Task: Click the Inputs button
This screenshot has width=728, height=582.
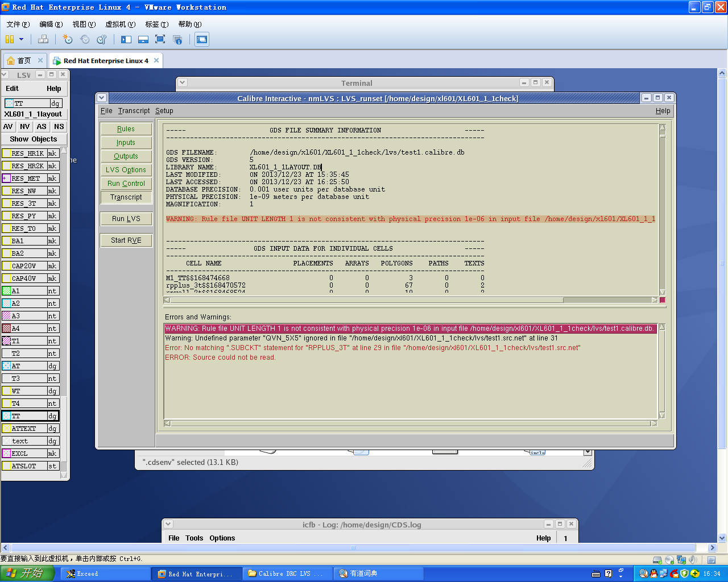Action: [126, 143]
